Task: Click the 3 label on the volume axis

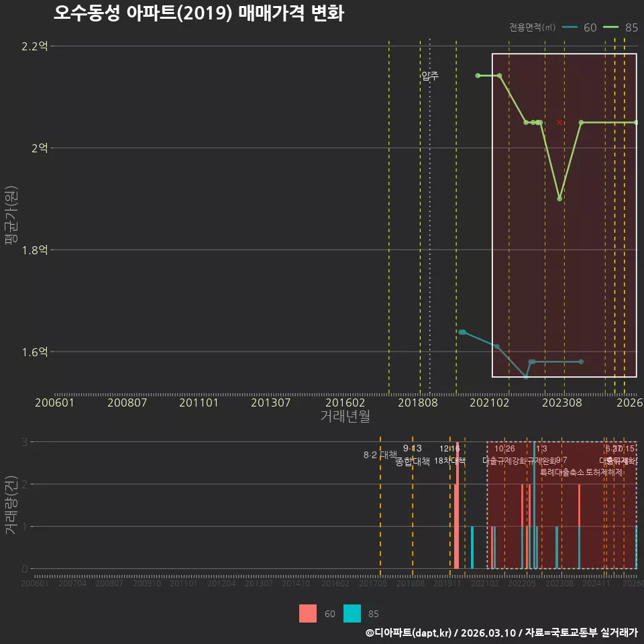Action: 25,442
